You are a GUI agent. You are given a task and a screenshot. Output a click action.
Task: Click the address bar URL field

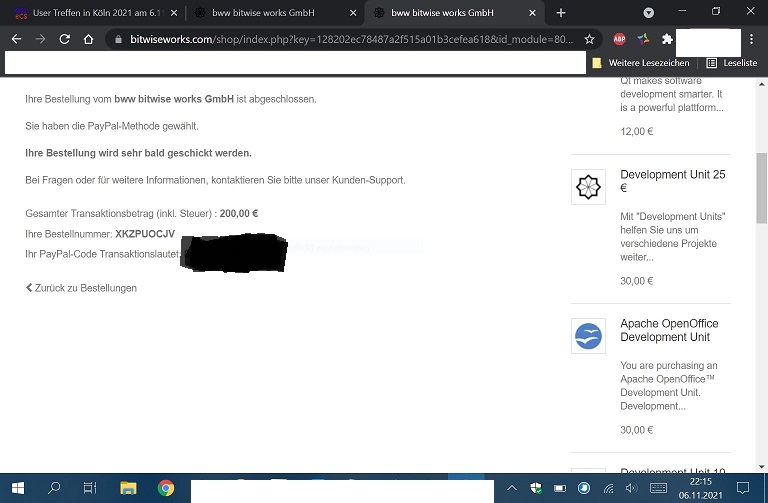pyautogui.click(x=351, y=39)
